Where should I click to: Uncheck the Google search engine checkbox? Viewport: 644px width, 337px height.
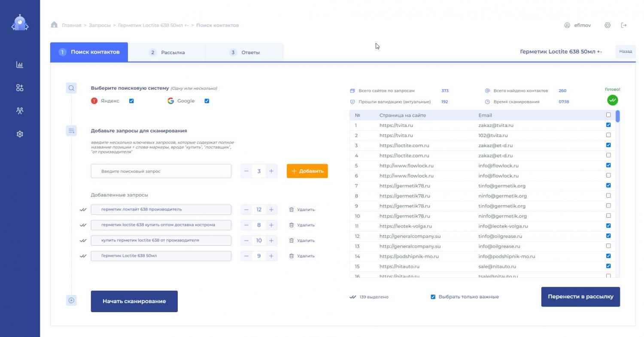click(x=207, y=101)
